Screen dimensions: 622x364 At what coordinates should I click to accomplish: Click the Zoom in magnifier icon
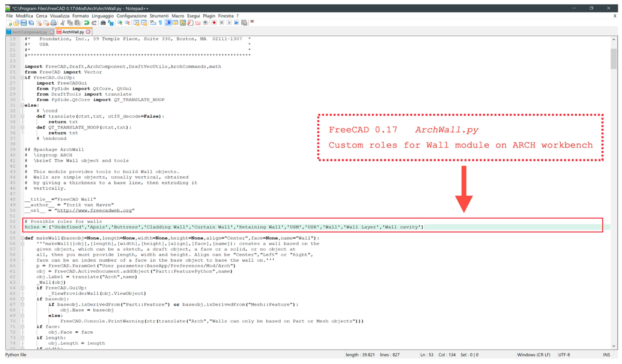coord(120,23)
